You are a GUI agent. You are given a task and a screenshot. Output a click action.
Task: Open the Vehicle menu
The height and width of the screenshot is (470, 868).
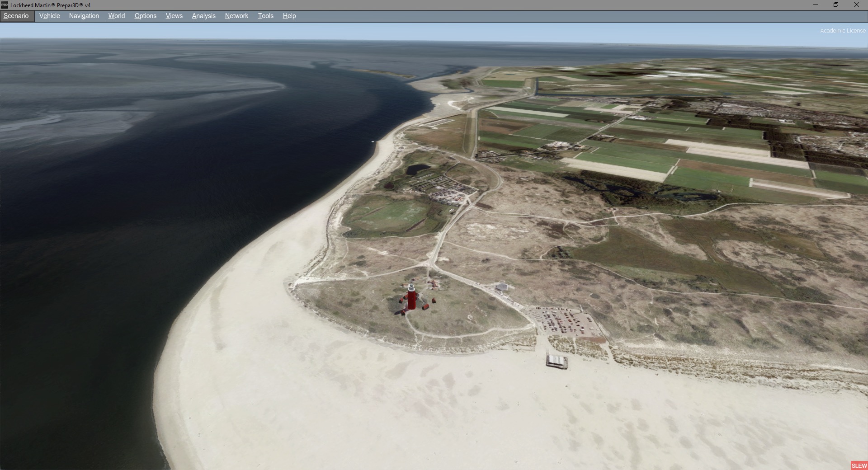(x=50, y=16)
